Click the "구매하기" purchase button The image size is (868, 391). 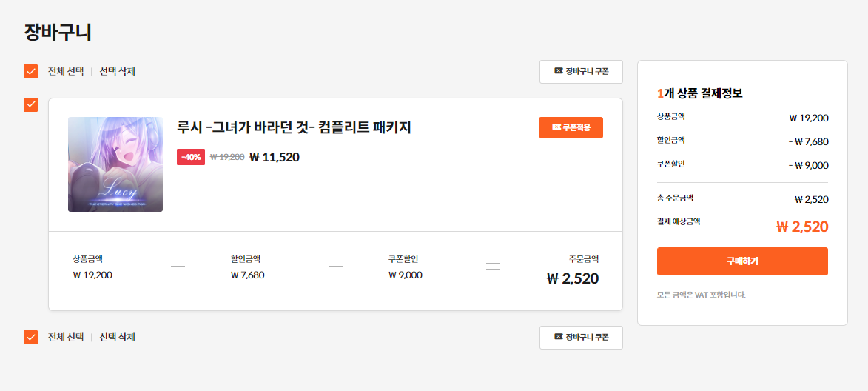(x=742, y=261)
